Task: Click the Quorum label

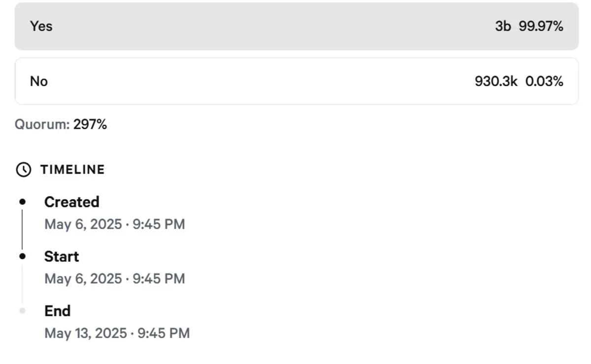Action: [x=42, y=124]
